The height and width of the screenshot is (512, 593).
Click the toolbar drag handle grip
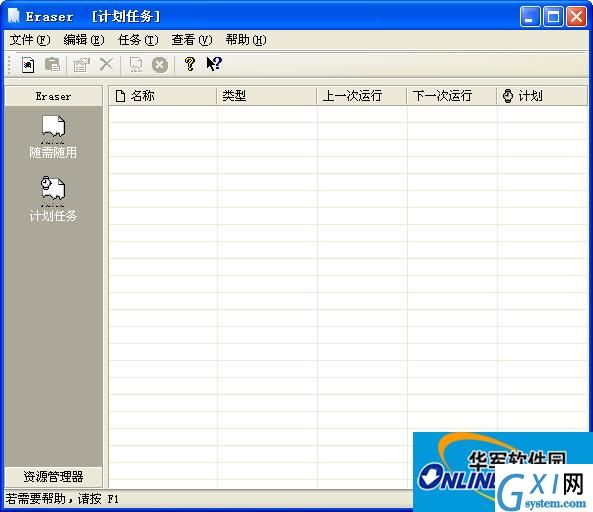tap(9, 65)
